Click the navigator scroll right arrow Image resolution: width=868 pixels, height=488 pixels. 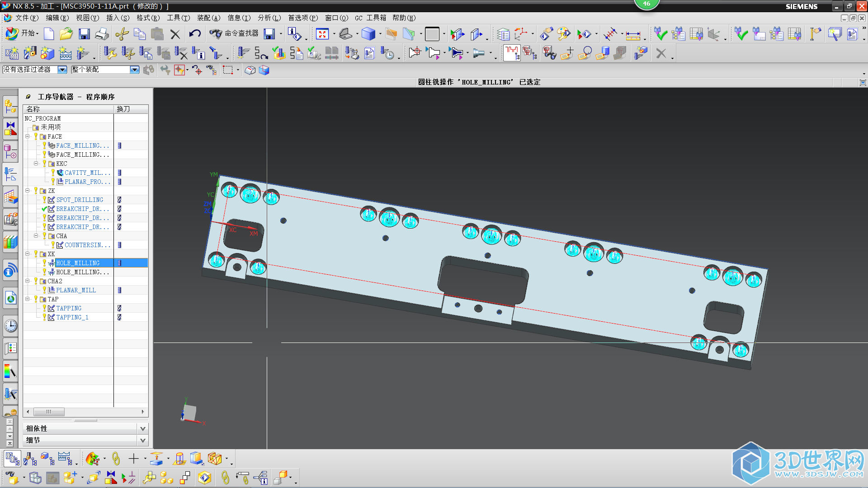point(143,412)
